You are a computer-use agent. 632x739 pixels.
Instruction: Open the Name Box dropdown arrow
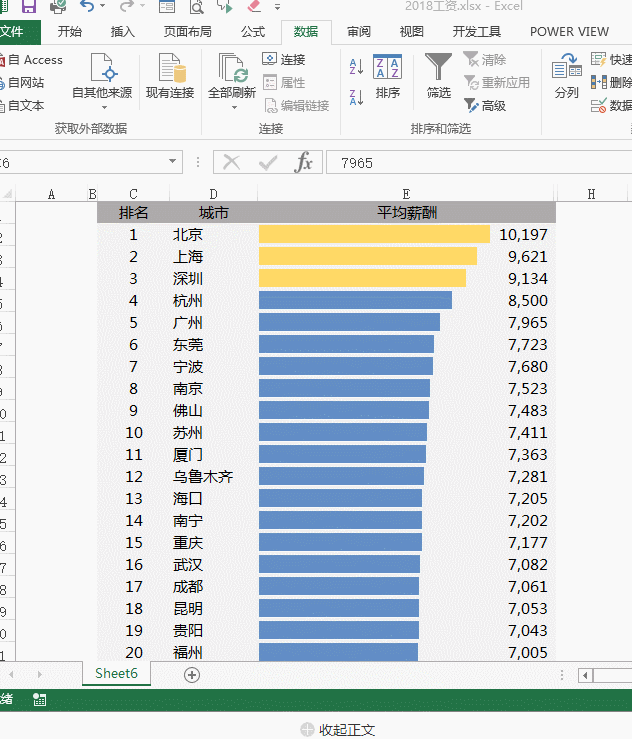(x=173, y=162)
